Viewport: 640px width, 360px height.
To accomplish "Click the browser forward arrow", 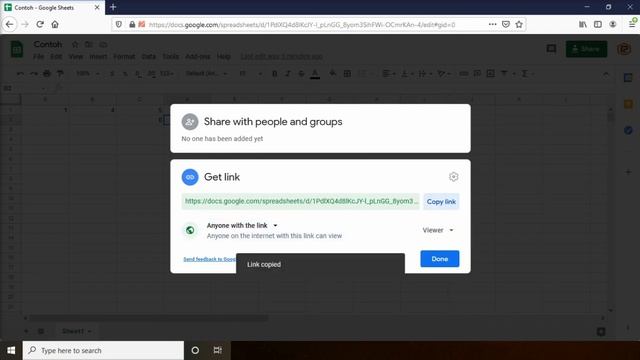I will pos(25,24).
